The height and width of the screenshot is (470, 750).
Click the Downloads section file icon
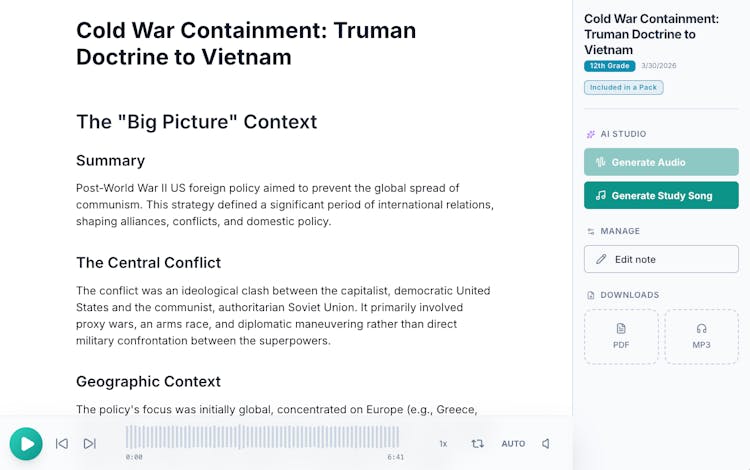591,295
